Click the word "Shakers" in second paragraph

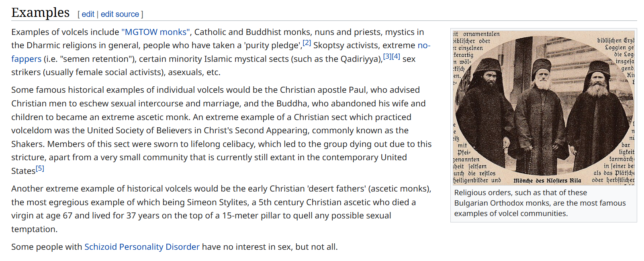point(28,144)
